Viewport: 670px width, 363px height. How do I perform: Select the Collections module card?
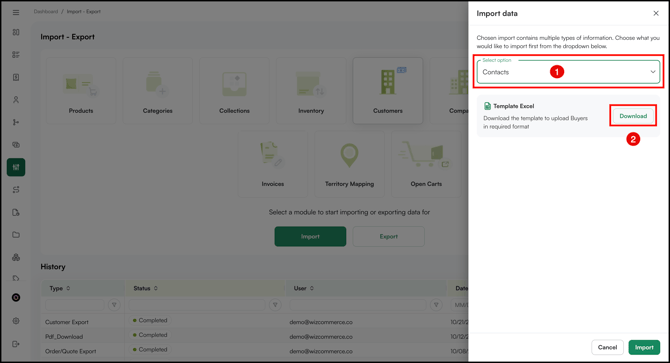(x=234, y=91)
